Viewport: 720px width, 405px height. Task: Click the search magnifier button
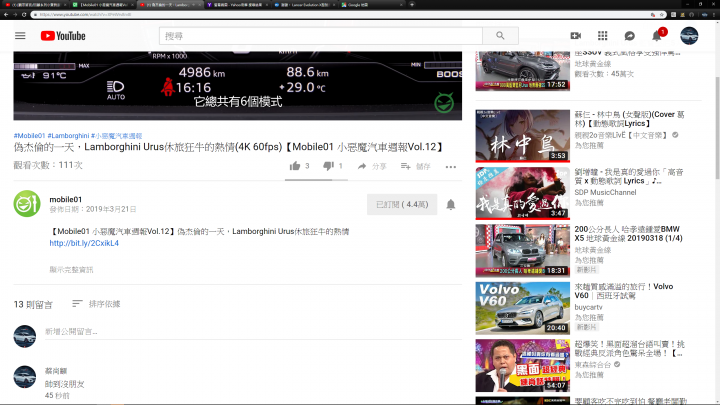point(501,36)
